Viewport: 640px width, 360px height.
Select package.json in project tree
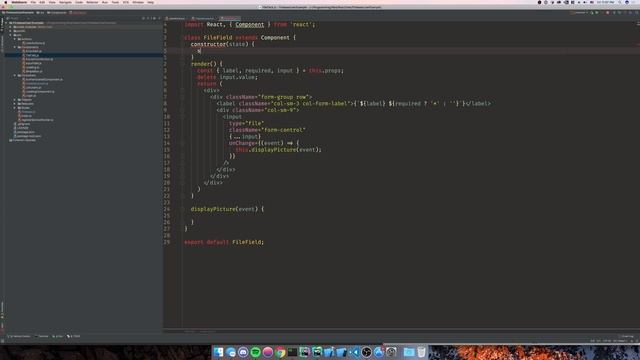pyautogui.click(x=25, y=132)
